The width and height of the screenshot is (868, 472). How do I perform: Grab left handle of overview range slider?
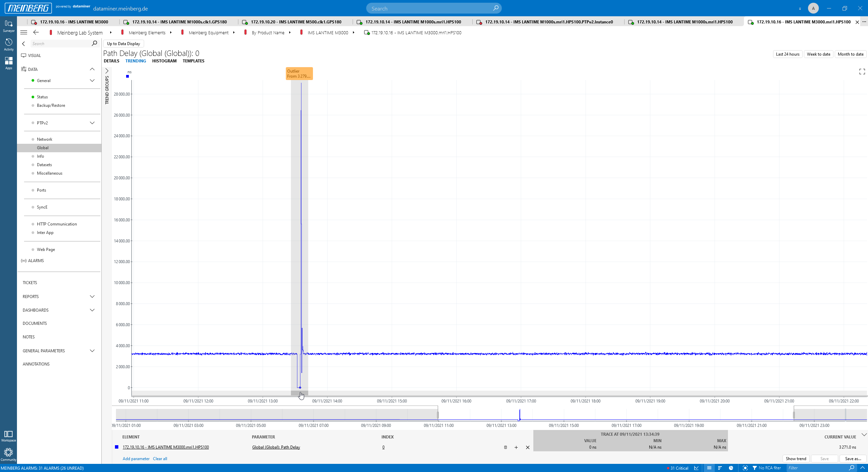pos(438,415)
